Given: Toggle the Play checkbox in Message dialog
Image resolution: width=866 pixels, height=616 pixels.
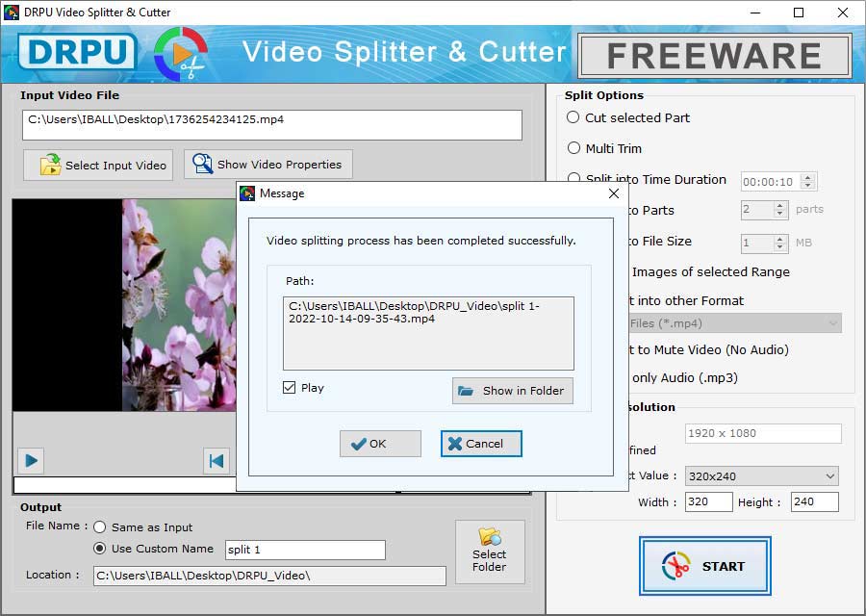Looking at the screenshot, I should tap(289, 387).
